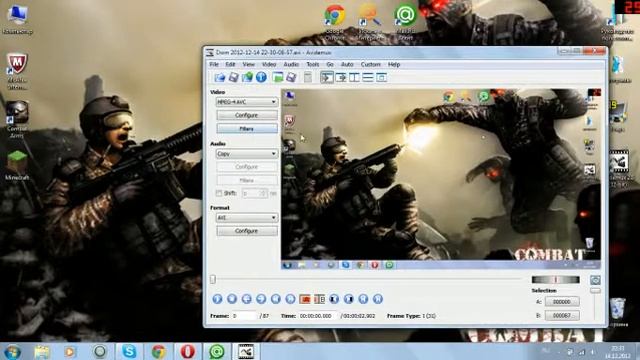This screenshot has width=640, height=360.
Task: Click the Time input field
Action: [318, 316]
